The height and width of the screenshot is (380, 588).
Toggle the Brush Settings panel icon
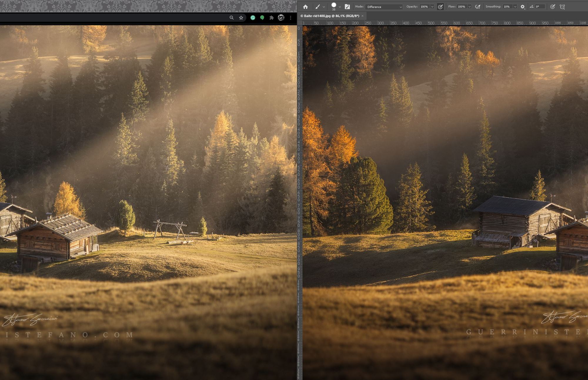347,7
